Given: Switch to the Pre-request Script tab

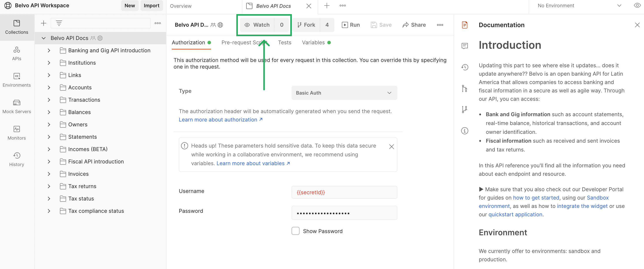Looking at the screenshot, I should (244, 43).
